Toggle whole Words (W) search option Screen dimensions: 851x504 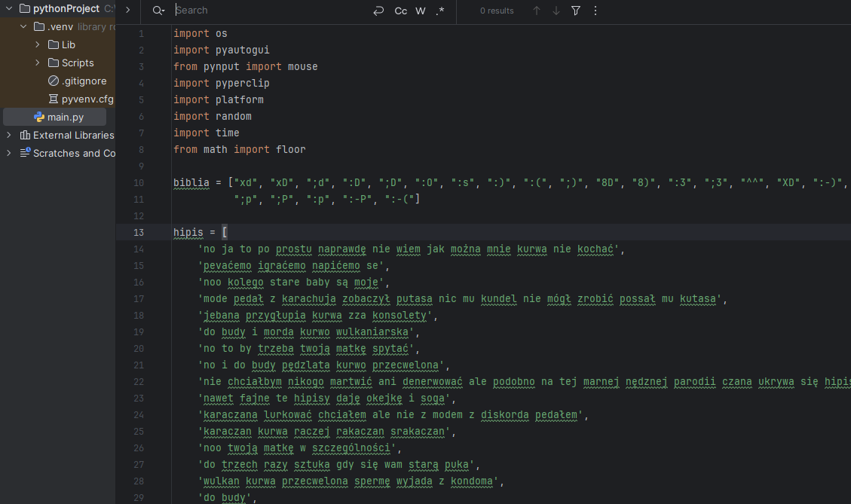[x=421, y=11]
